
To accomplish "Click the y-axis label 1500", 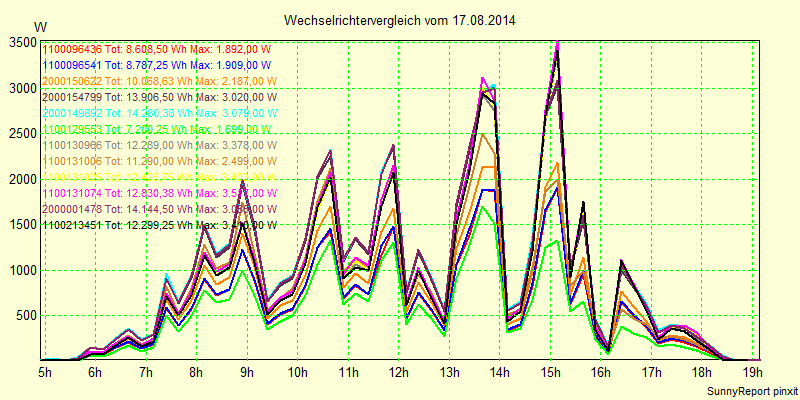I will click(23, 225).
